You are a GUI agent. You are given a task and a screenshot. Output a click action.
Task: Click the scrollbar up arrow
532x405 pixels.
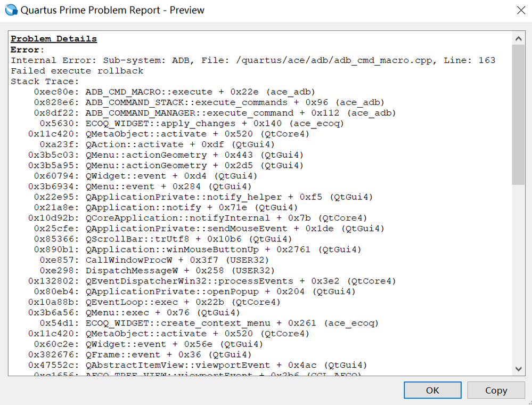(519, 38)
